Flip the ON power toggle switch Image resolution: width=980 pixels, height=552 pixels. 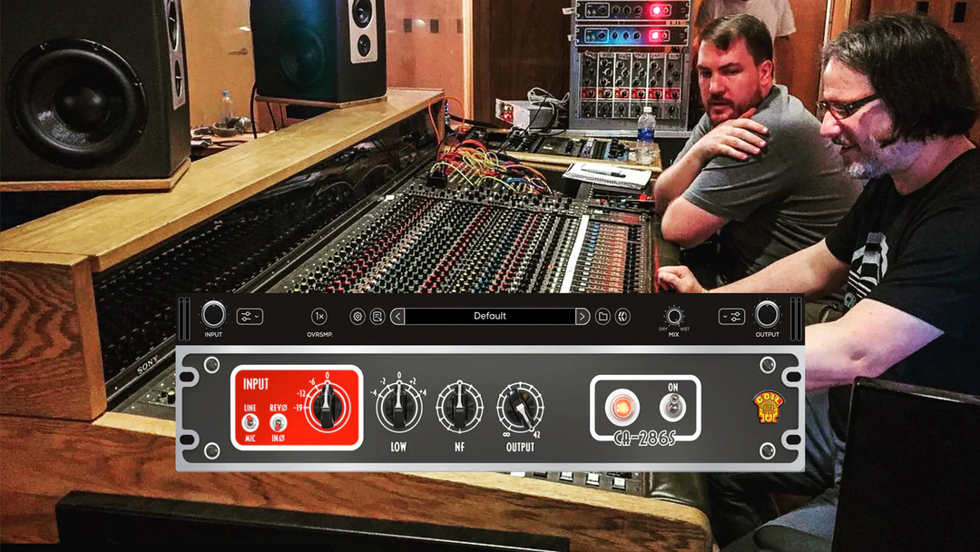point(672,409)
